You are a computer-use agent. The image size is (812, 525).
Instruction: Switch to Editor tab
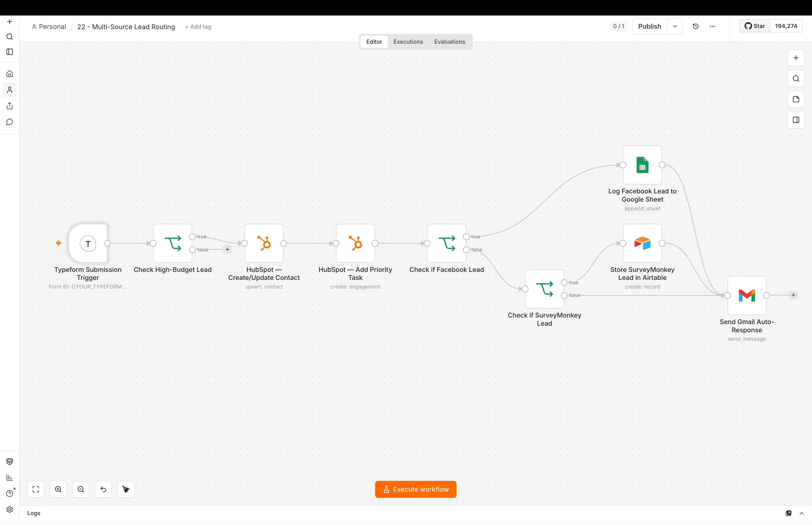[x=374, y=42]
